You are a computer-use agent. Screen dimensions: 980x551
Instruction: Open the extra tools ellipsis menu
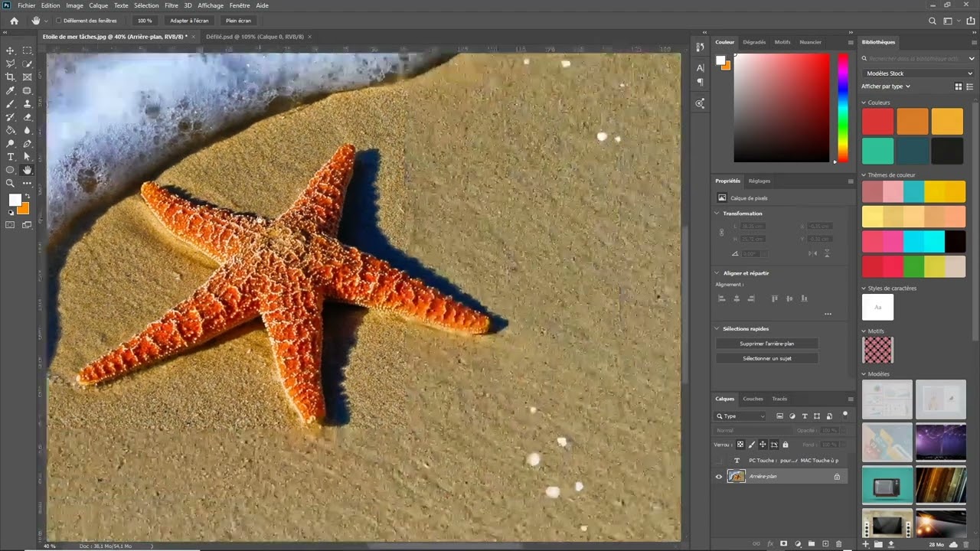[28, 184]
